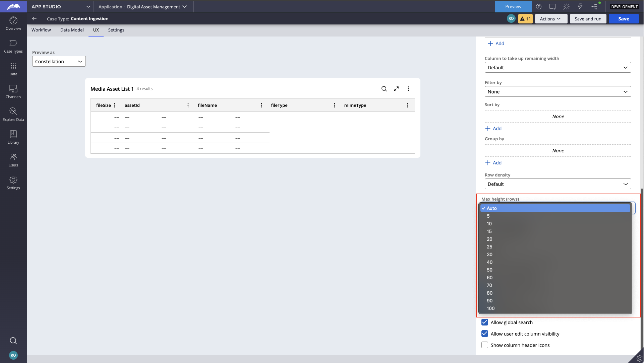Viewport: 644px width, 363px height.
Task: Switch to the Workflow tab
Action: tap(41, 29)
